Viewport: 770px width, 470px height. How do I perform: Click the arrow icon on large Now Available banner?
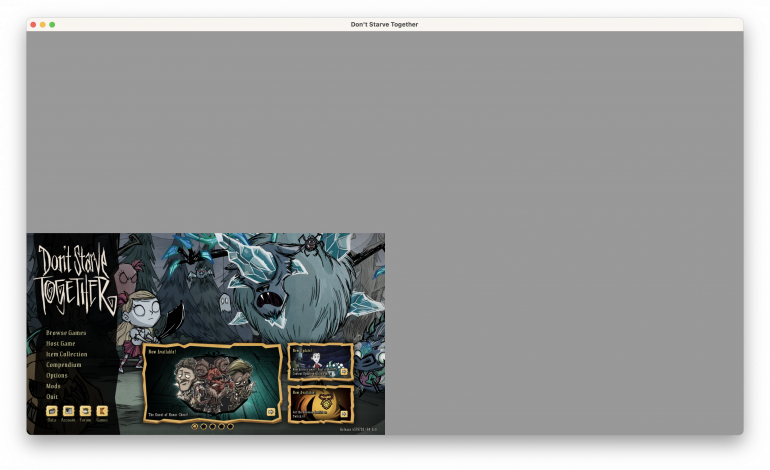(271, 412)
